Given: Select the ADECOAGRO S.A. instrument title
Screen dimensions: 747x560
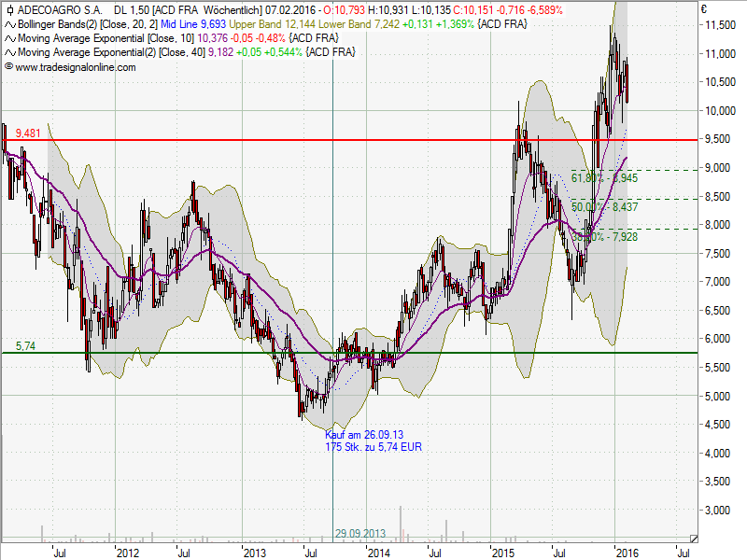Looking at the screenshot, I should click(60, 10).
